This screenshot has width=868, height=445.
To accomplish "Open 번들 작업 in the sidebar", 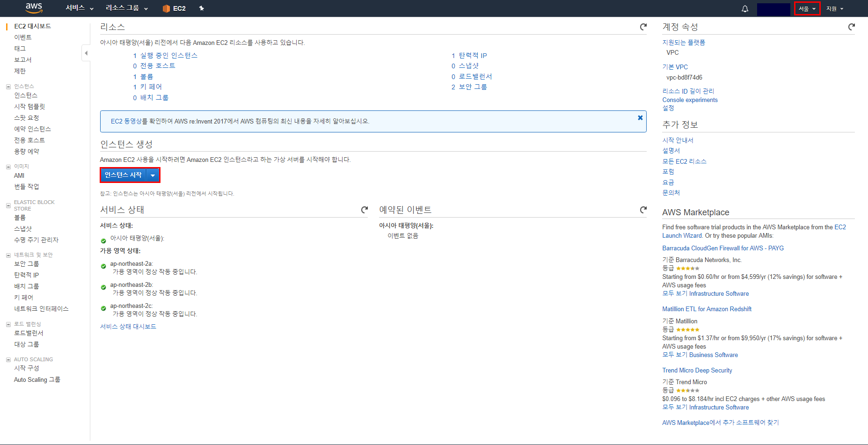I will click(x=27, y=187).
